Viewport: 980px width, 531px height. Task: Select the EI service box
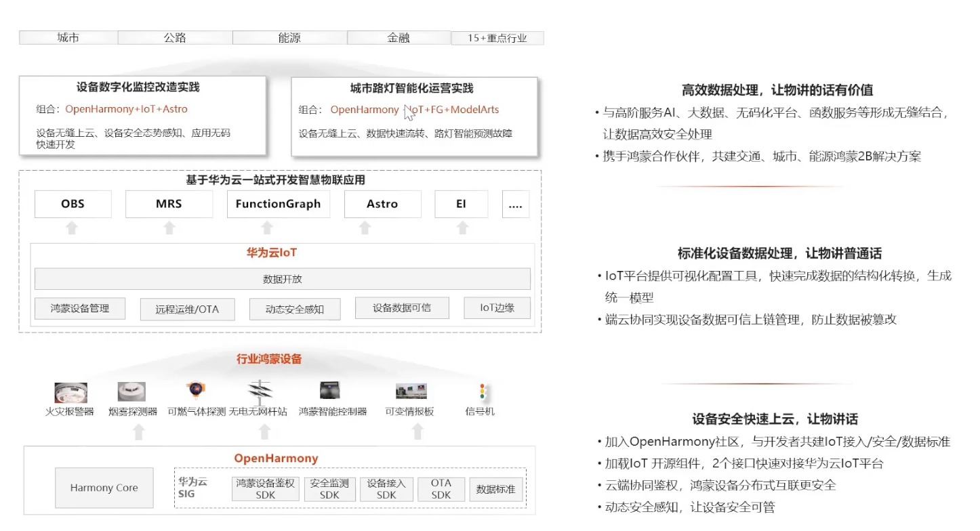(461, 204)
